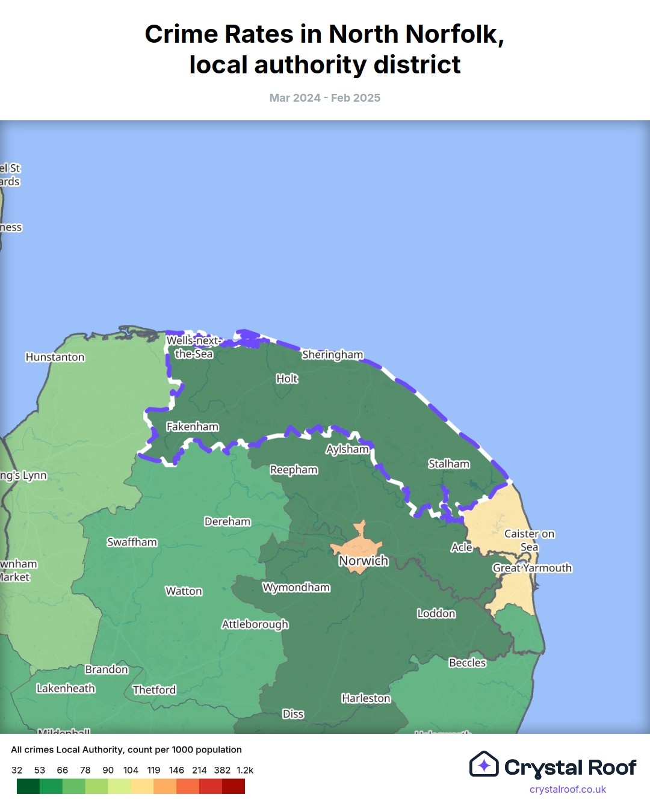Image resolution: width=650 pixels, height=812 pixels.
Task: Select the dark red legend swatch
Action: click(234, 786)
